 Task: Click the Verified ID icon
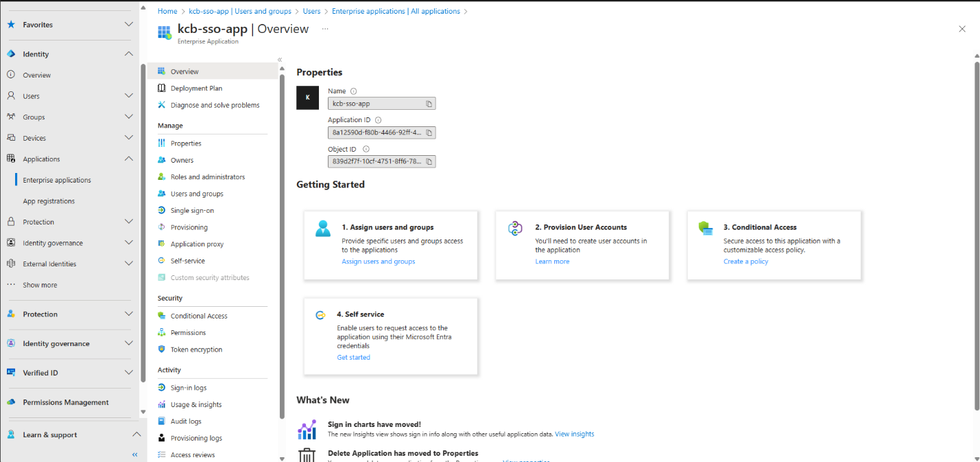11,373
